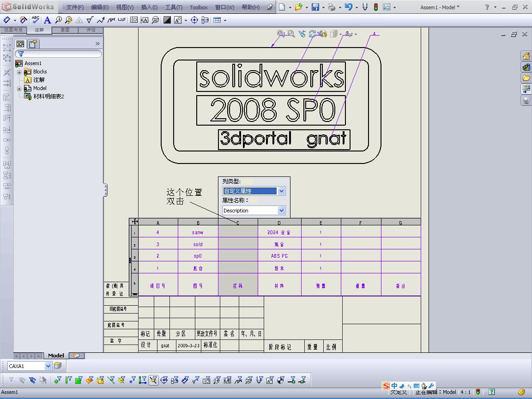Click the column C header of the BOM table

[238, 223]
